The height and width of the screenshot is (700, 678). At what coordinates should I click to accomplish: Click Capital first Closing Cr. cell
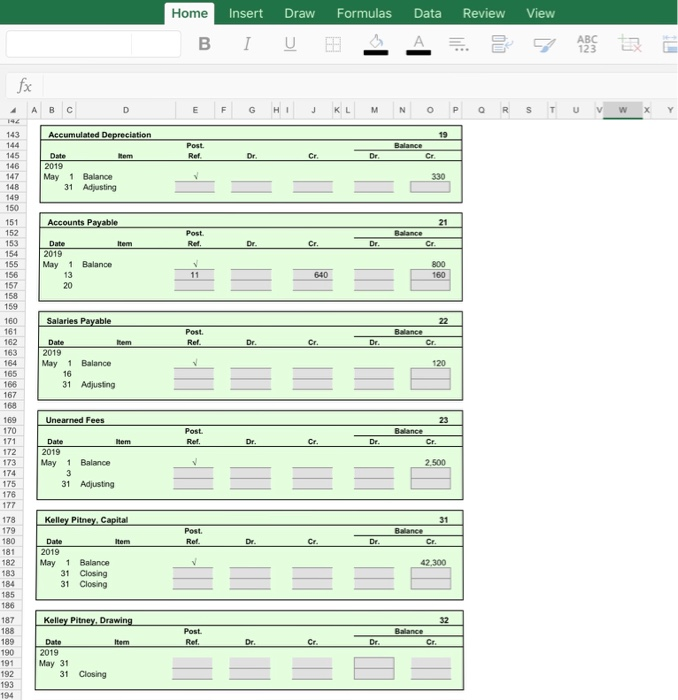(312, 573)
